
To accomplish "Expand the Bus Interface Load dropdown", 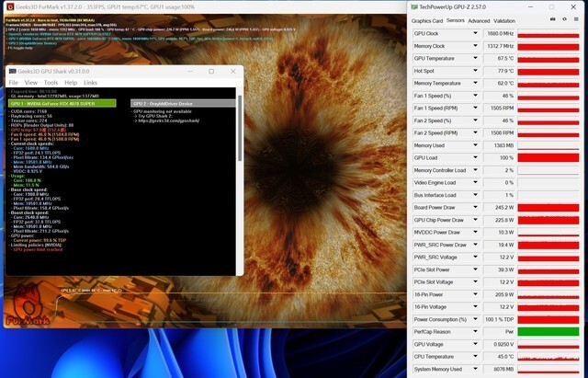I will click(x=475, y=195).
